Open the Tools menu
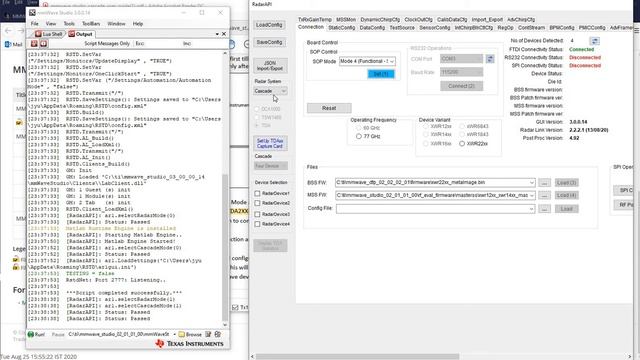 69,24
